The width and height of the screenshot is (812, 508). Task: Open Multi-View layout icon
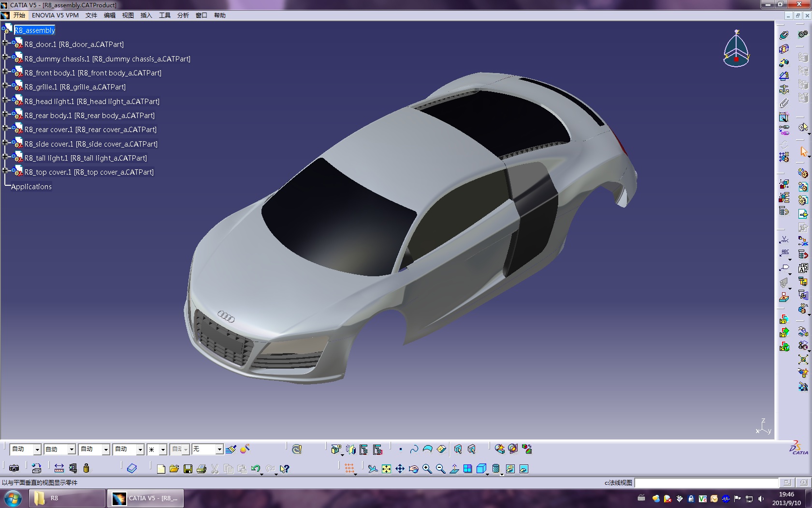467,469
